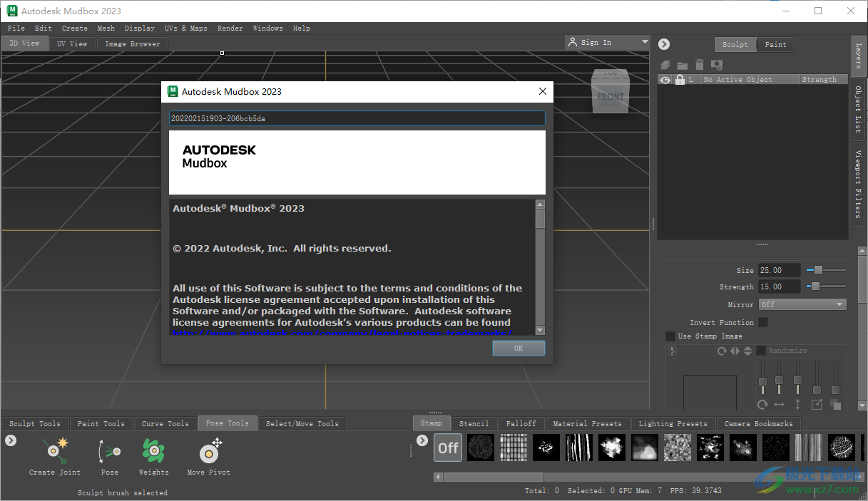Click the FRONT face of the view cube

click(611, 96)
